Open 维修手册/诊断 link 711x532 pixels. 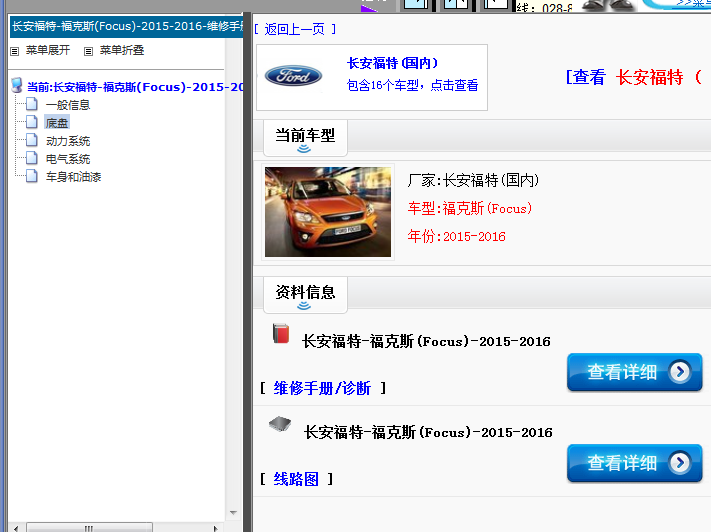point(322,388)
